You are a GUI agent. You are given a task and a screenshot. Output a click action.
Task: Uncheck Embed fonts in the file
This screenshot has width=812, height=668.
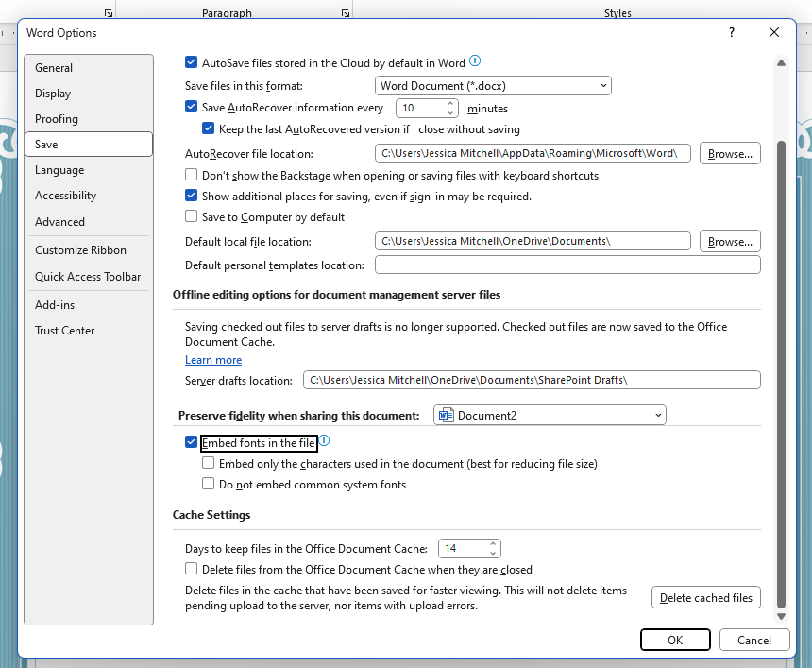pos(191,442)
